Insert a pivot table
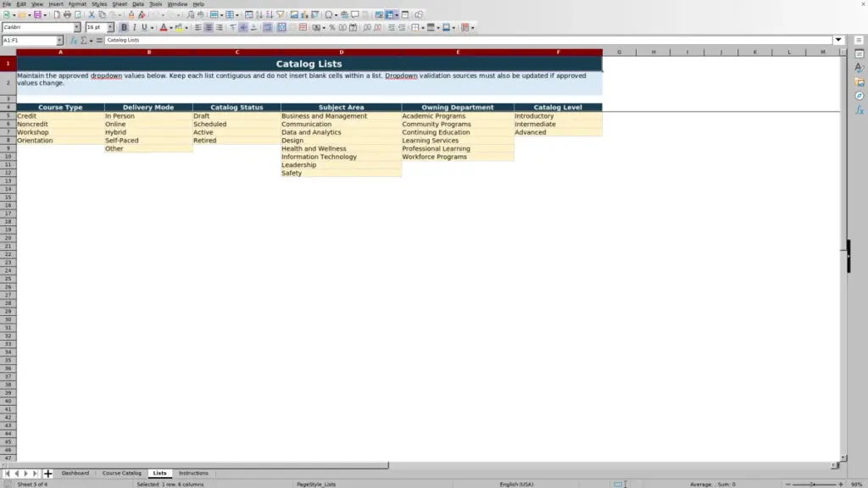 315,15
